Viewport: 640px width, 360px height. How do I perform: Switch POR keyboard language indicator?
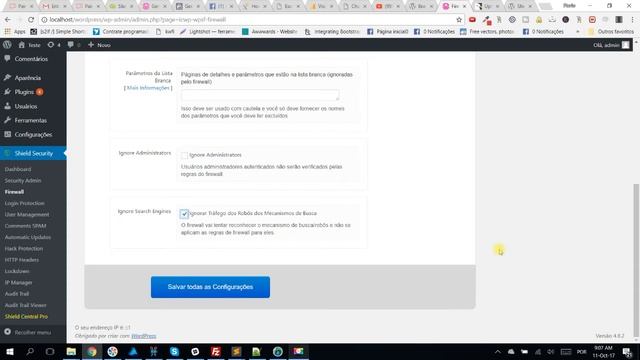tap(582, 351)
